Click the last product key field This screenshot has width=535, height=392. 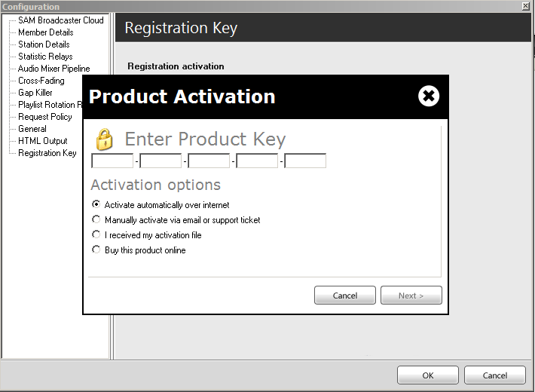[305, 161]
